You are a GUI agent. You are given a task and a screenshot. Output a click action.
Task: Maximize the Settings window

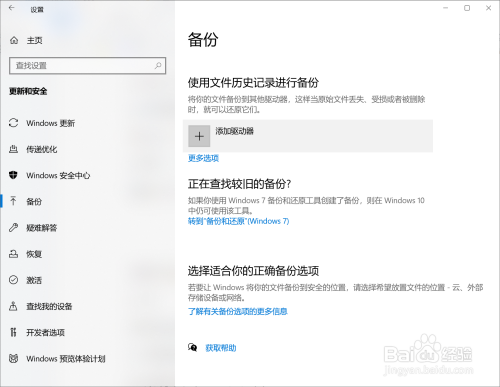(x=467, y=8)
